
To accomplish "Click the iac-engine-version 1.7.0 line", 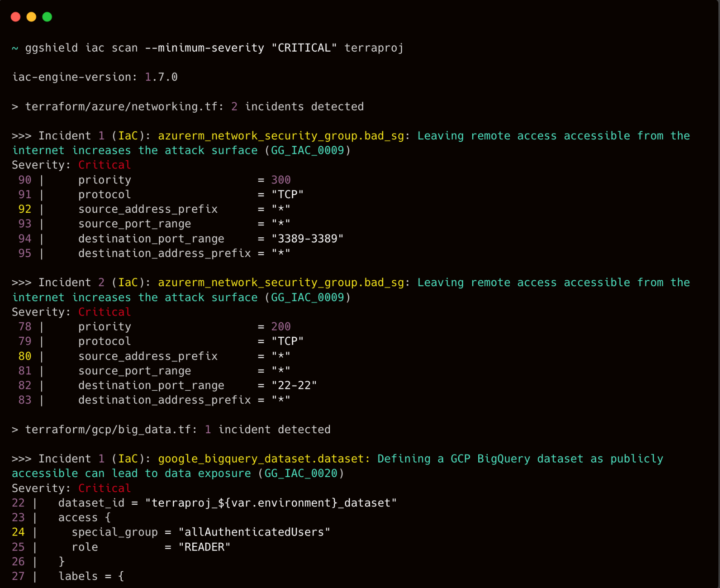I will click(x=95, y=77).
